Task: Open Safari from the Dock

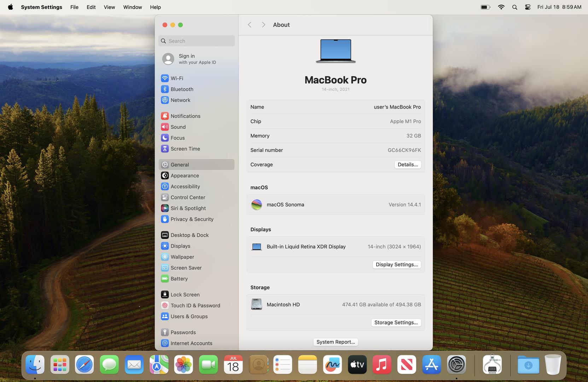Action: tap(85, 365)
